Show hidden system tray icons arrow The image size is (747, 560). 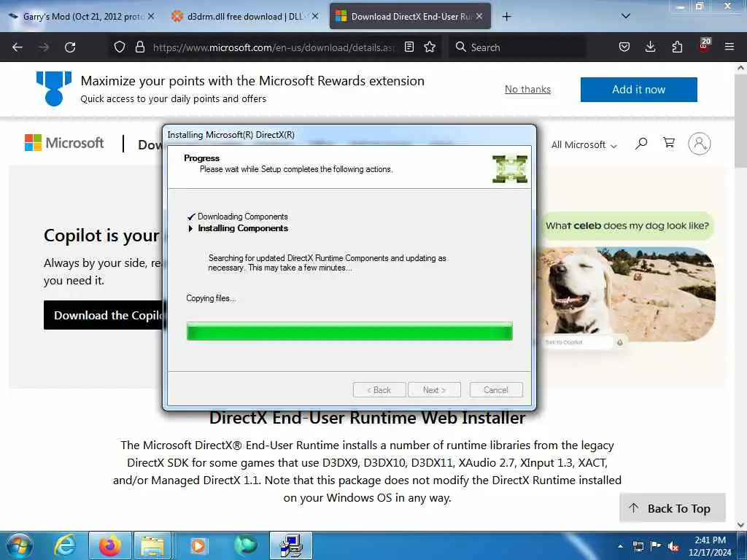[620, 546]
